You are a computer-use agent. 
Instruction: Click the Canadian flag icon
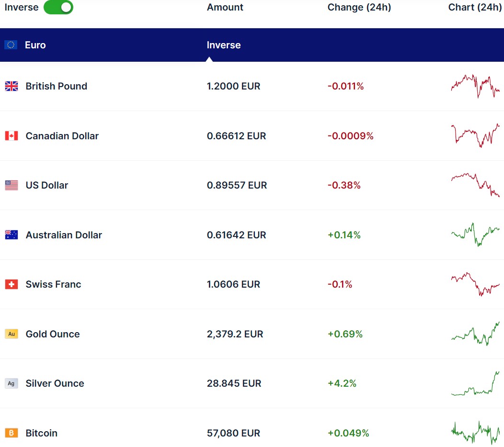click(x=11, y=136)
